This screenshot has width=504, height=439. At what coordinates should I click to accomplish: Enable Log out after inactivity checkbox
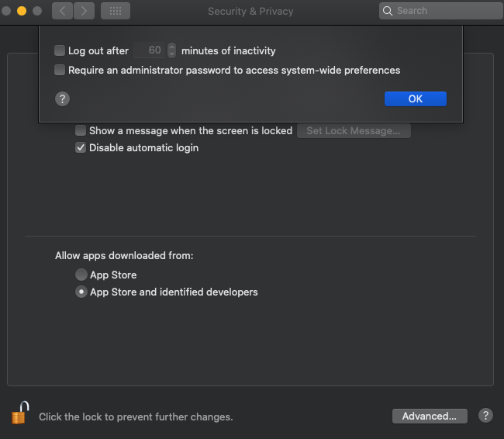click(x=60, y=50)
